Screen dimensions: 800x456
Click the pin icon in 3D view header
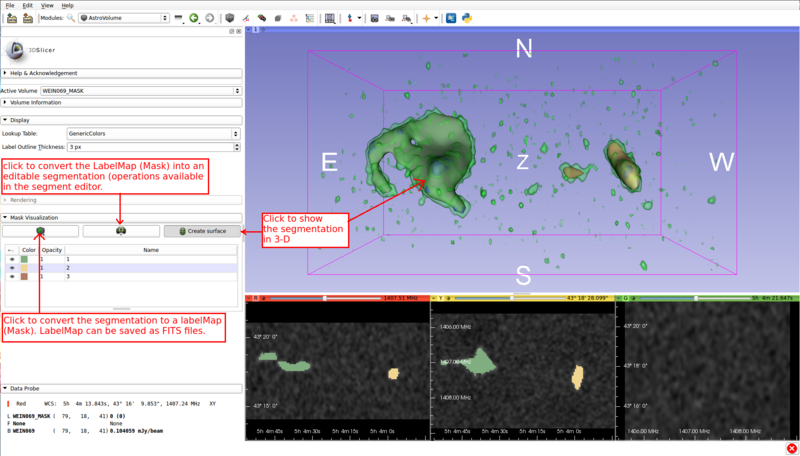click(248, 30)
